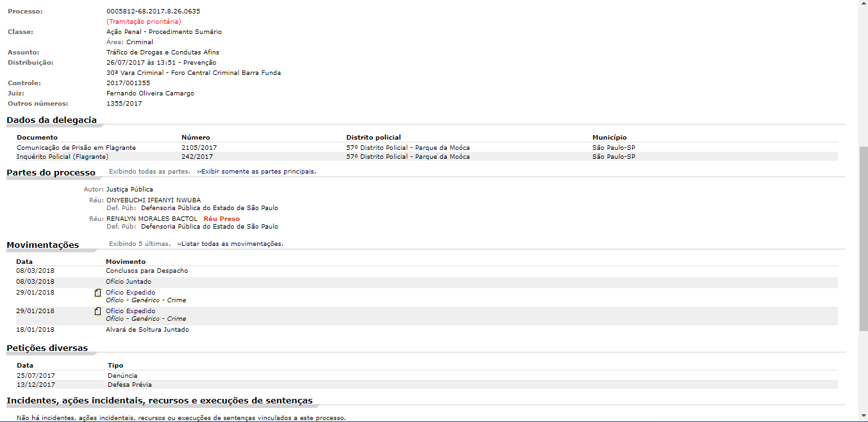Select defendant name ONYEBUCHI IFEANYI NWUBA
868x422 pixels.
(153, 200)
